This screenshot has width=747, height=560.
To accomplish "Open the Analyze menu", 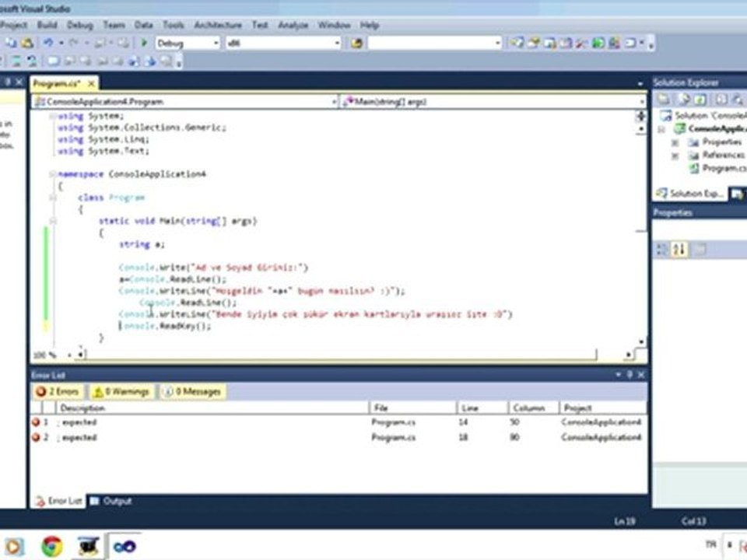I will tap(293, 25).
